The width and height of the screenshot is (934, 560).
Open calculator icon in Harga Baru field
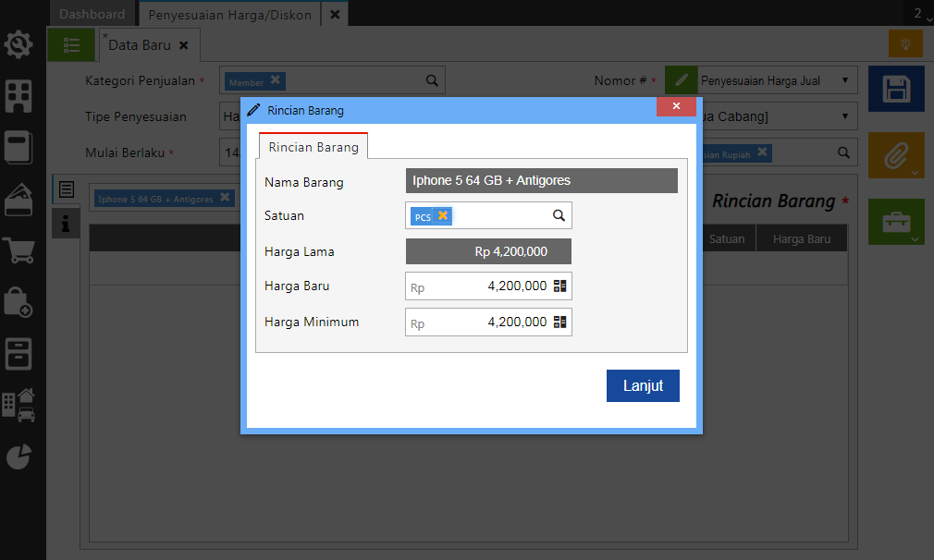point(559,286)
